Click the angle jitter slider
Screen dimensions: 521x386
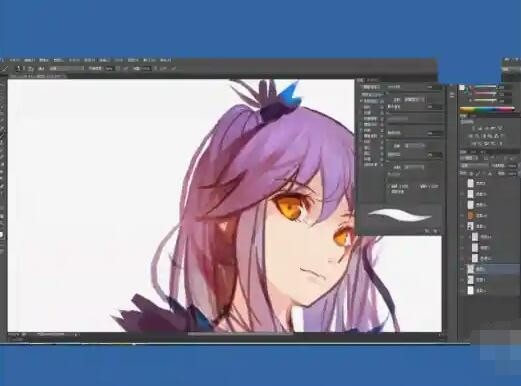click(415, 138)
